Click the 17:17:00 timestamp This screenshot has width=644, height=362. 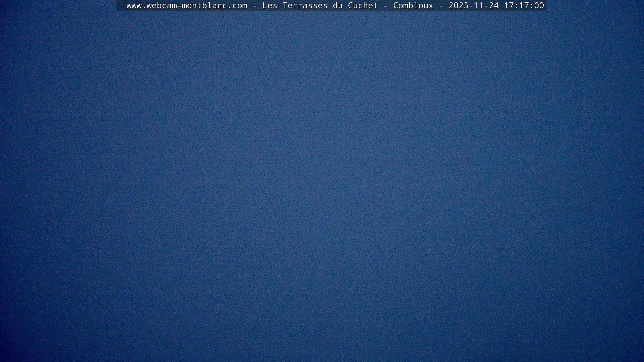[x=524, y=6]
